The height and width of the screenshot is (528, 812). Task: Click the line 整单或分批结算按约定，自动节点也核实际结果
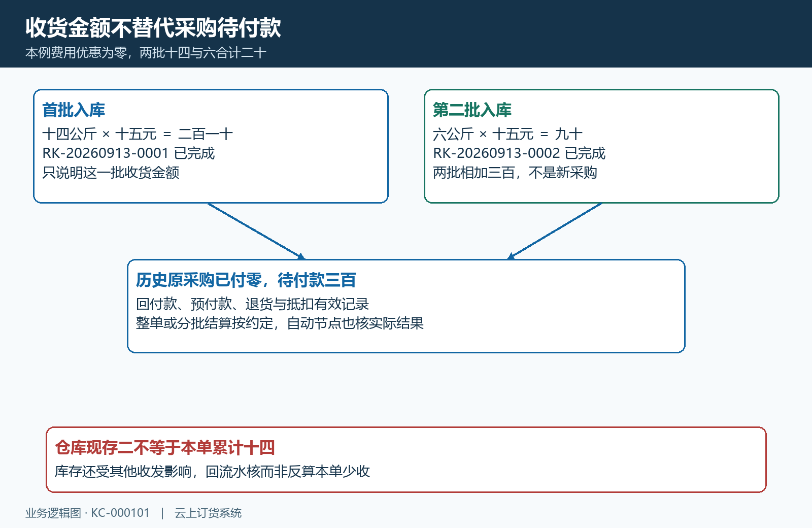(x=280, y=323)
